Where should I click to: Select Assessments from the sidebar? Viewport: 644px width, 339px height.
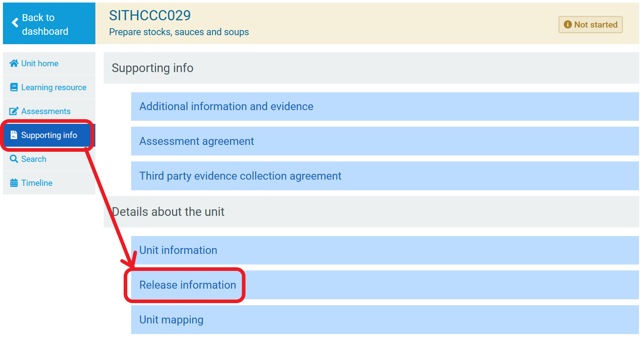coord(46,111)
